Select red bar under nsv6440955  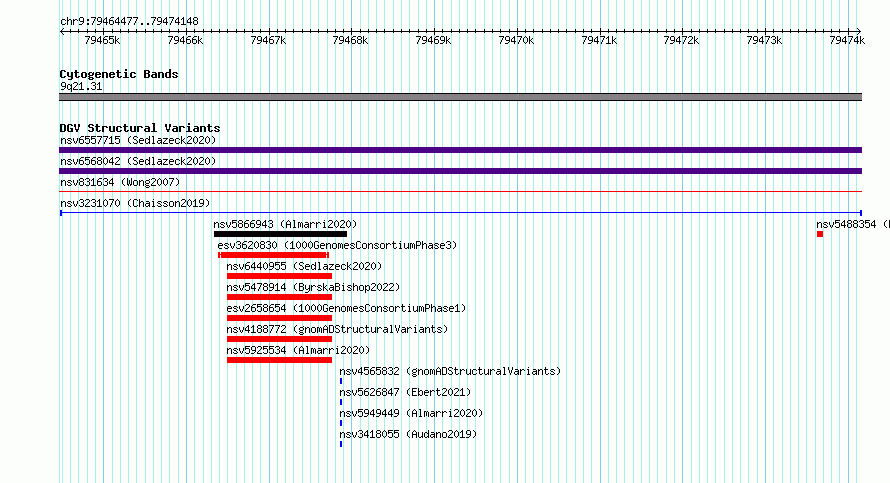click(x=279, y=276)
